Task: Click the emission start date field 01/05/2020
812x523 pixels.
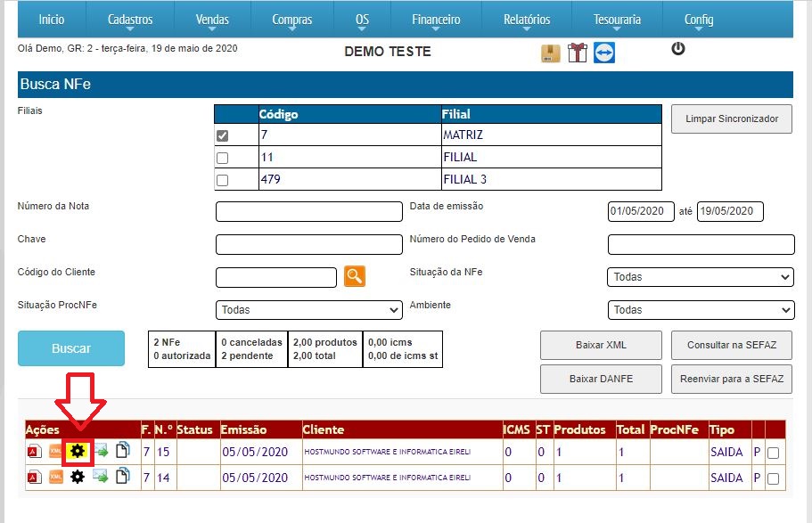Action: click(x=641, y=211)
